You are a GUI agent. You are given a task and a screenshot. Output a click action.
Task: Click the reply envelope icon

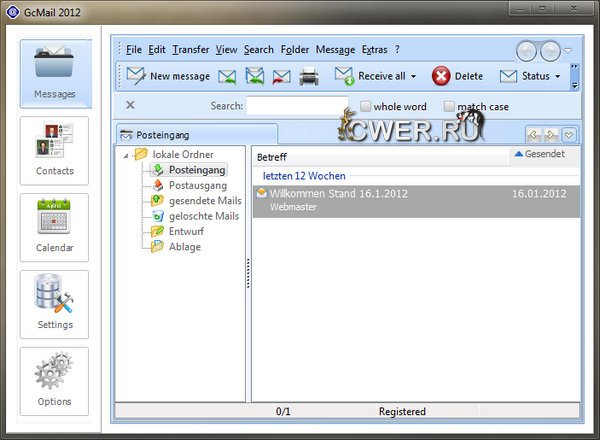(x=228, y=76)
